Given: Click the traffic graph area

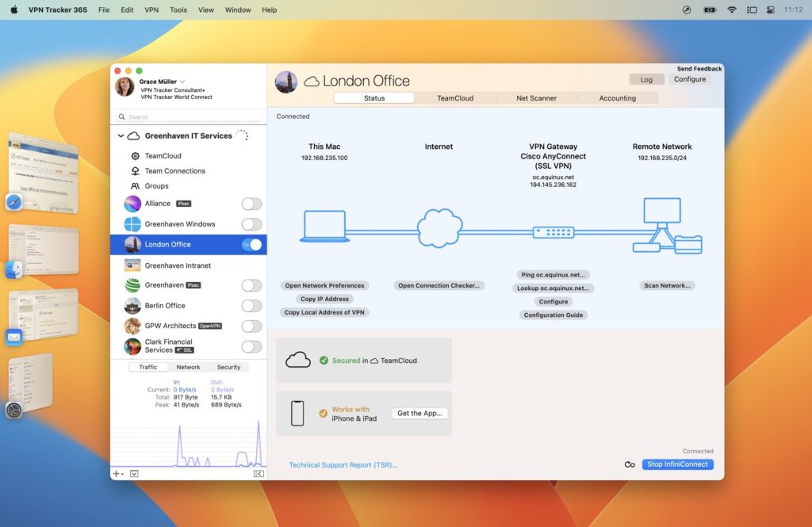Looking at the screenshot, I should [189, 443].
